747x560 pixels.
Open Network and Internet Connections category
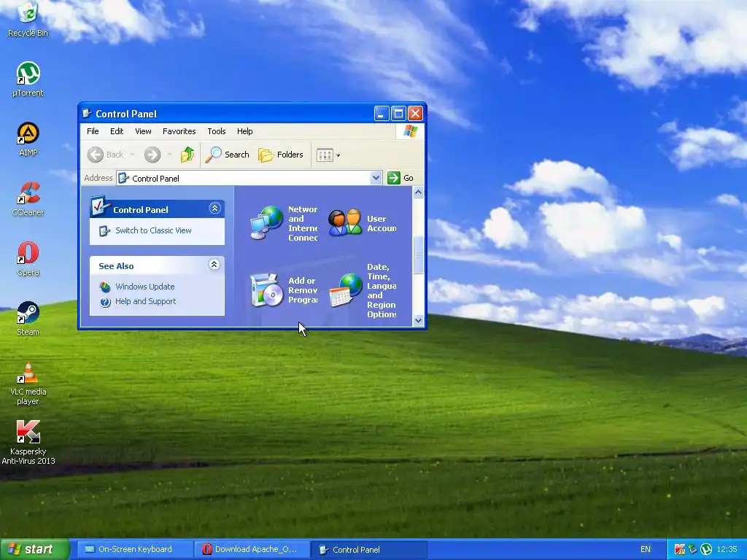(x=284, y=223)
